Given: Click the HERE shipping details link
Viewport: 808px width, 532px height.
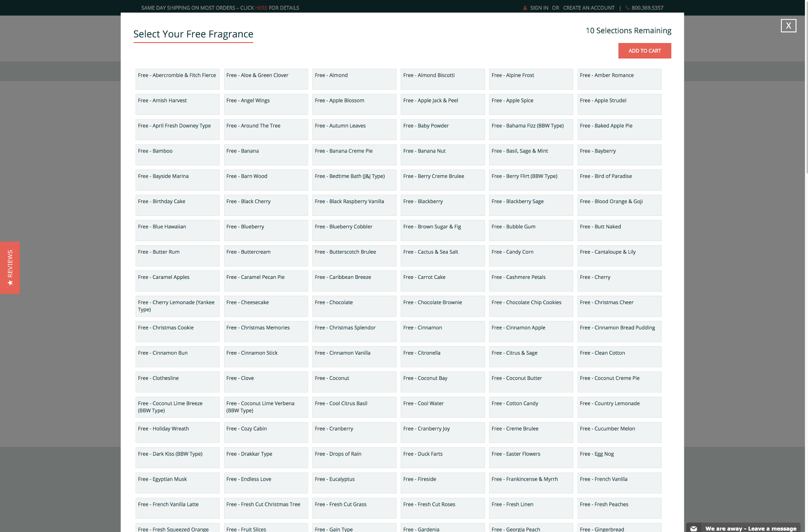Looking at the screenshot, I should (x=261, y=8).
